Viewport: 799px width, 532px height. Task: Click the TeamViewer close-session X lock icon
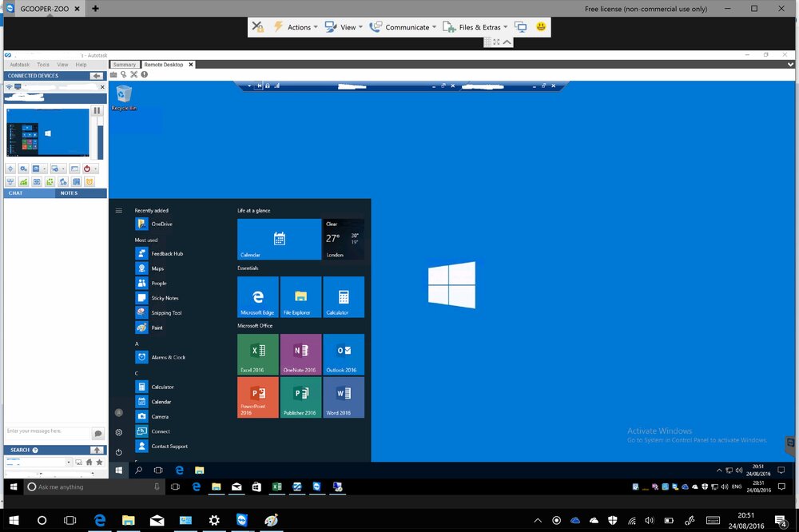258,26
